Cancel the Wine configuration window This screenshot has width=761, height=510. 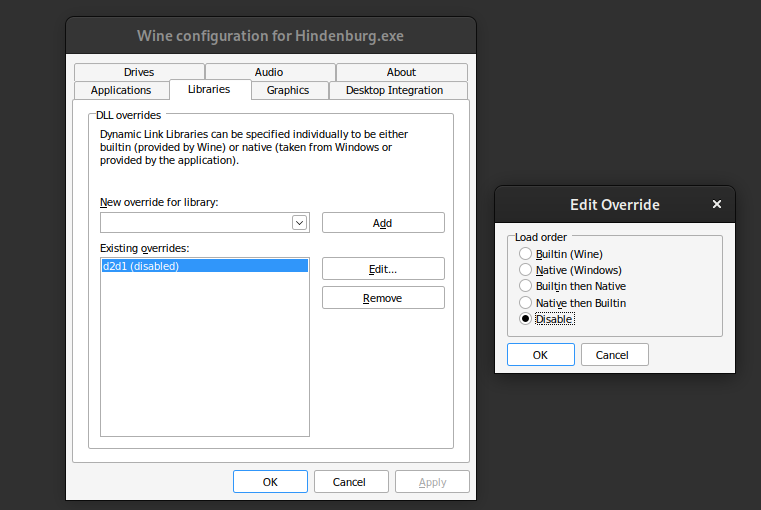[x=349, y=482]
